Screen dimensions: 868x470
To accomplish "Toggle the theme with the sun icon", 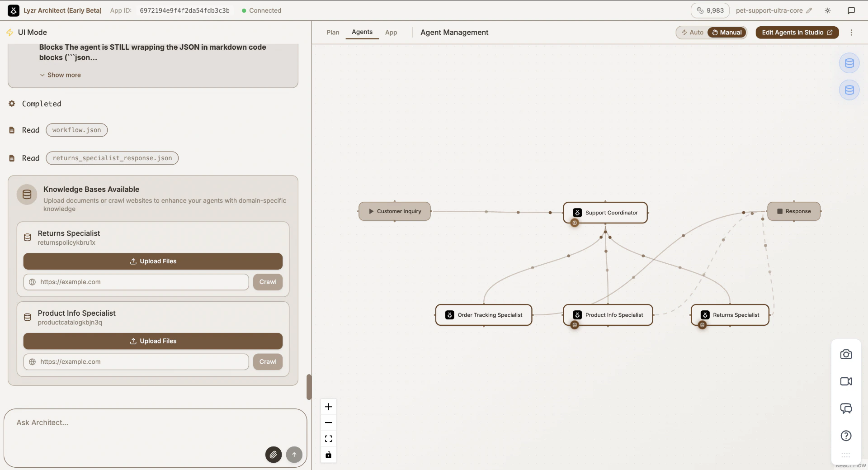I will 828,10.
